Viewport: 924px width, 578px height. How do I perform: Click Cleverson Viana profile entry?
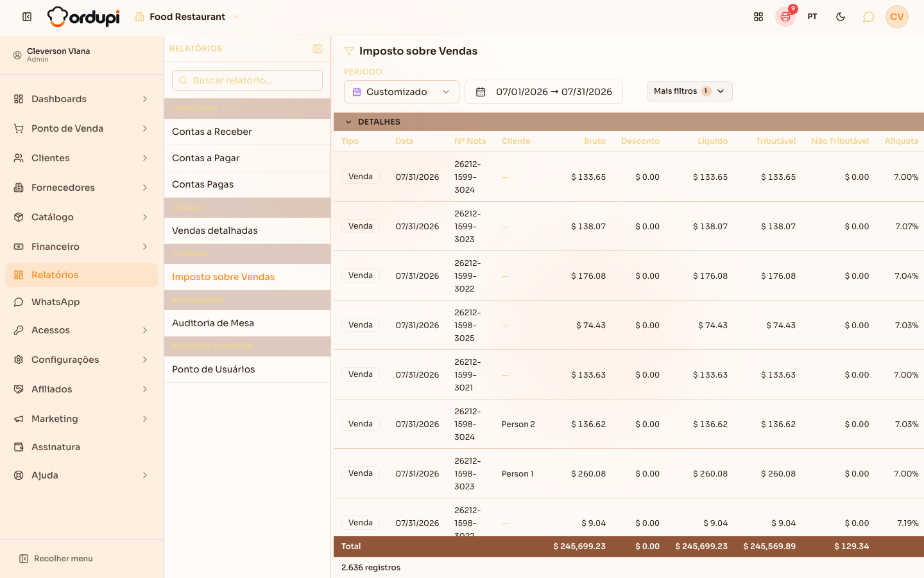click(81, 55)
